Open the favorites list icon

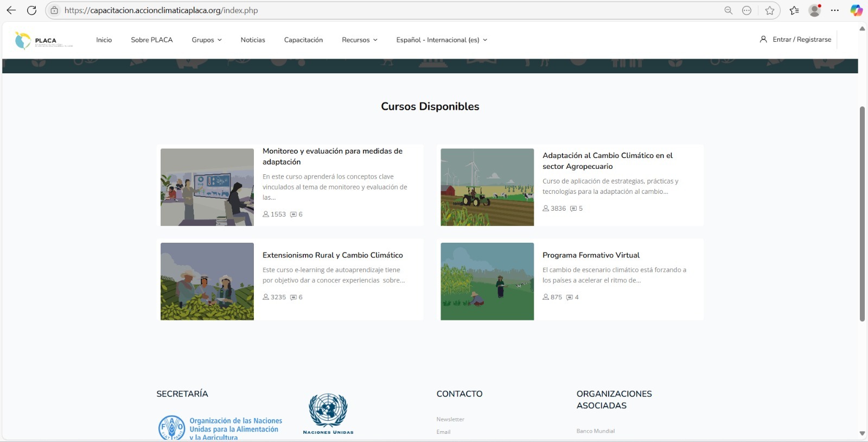pos(794,10)
